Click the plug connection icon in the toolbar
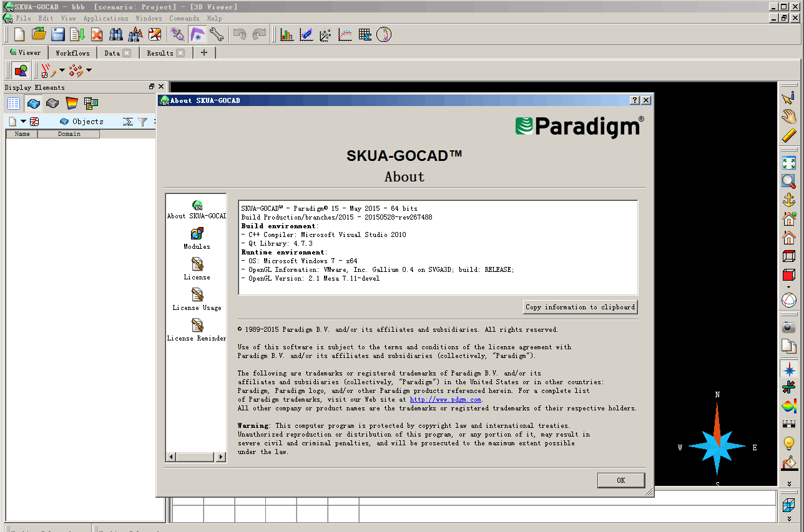 (x=178, y=34)
